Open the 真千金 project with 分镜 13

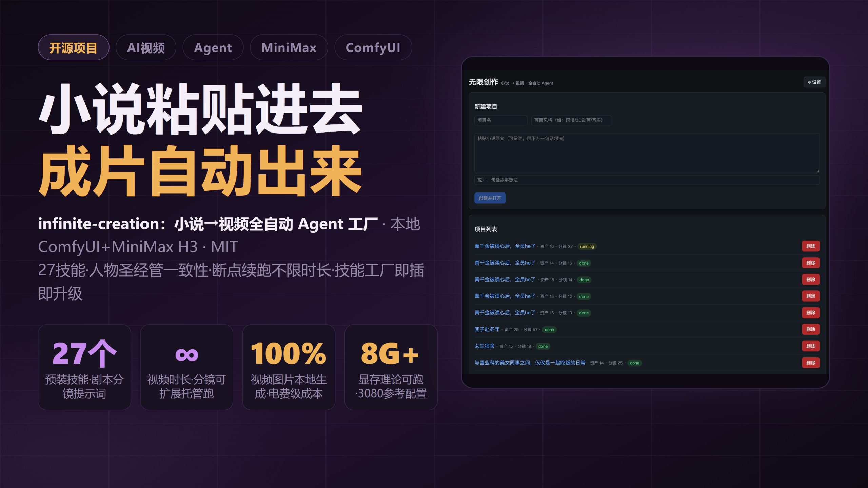505,313
